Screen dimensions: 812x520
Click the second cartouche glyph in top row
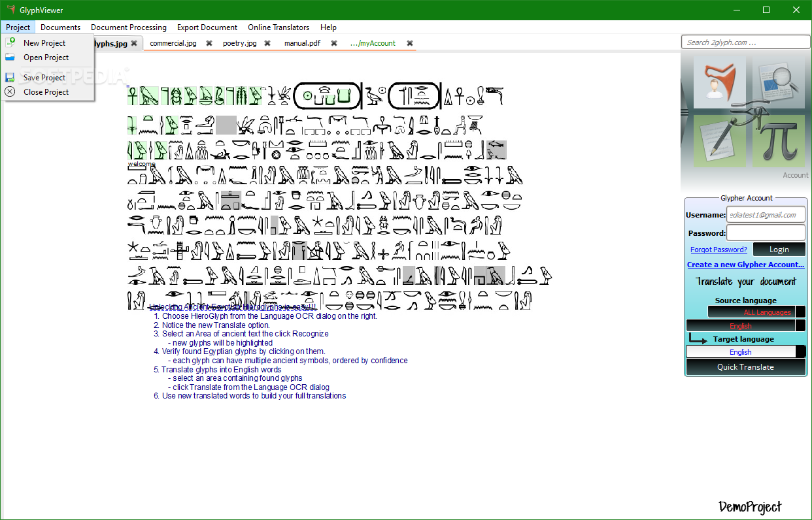[415, 96]
